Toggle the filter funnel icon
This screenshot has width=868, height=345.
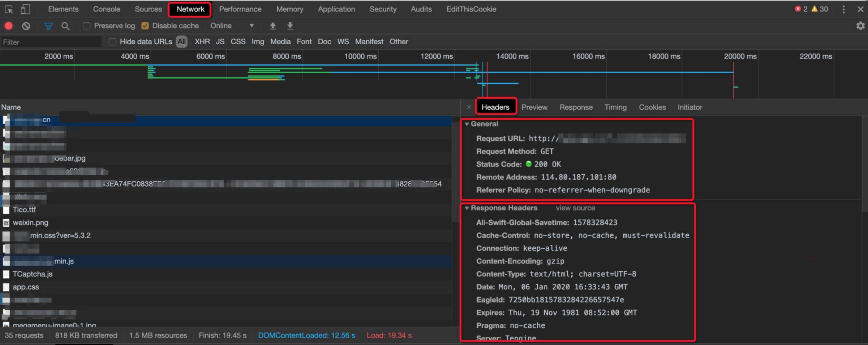[x=48, y=26]
